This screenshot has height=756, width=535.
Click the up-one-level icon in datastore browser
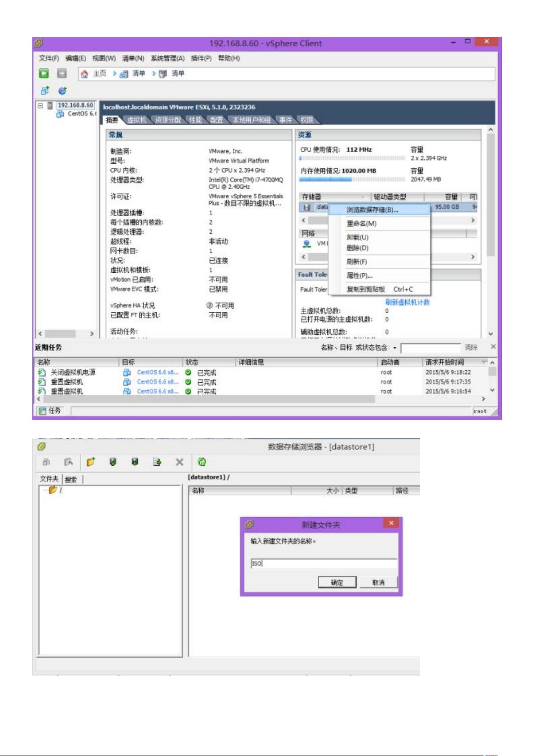(x=68, y=462)
